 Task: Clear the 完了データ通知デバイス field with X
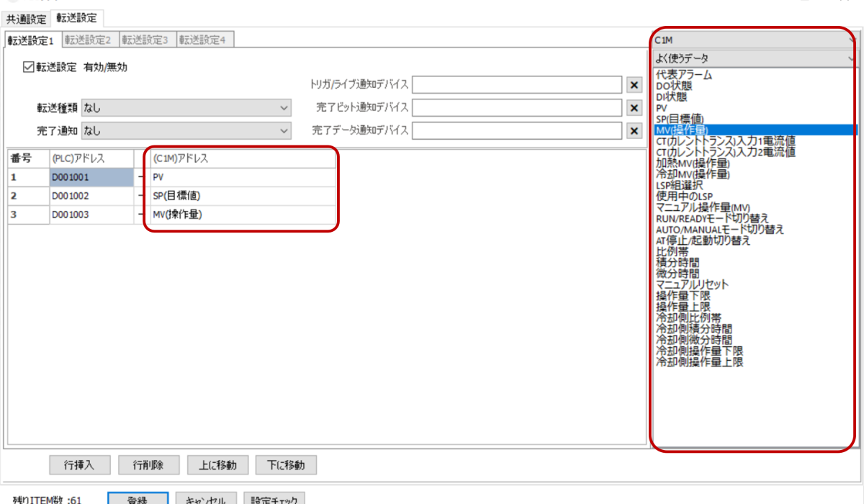point(634,131)
